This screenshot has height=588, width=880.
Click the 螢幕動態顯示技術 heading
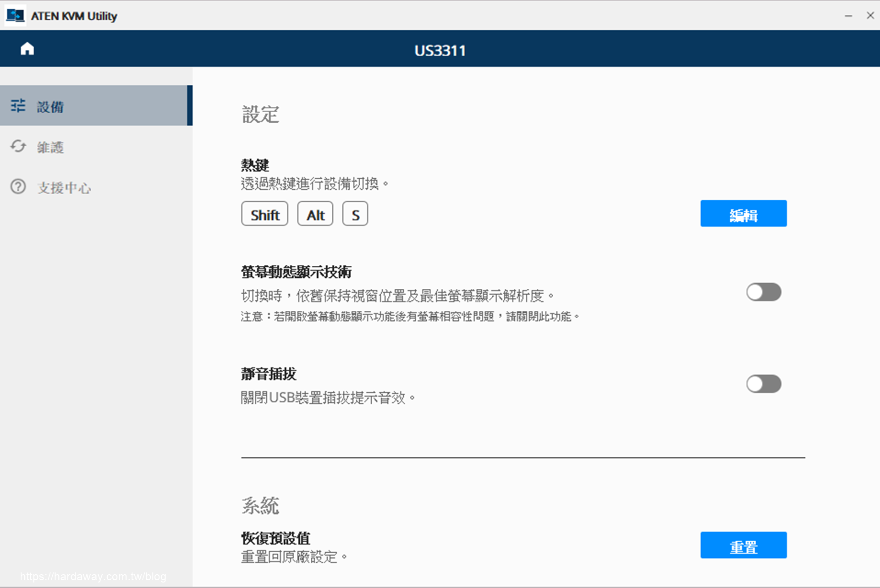296,272
